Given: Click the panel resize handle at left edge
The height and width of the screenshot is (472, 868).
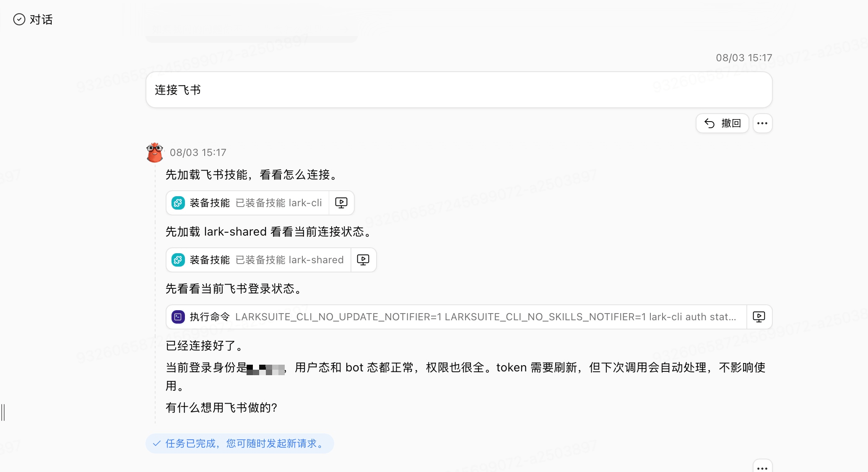Looking at the screenshot, I should coord(3,412).
